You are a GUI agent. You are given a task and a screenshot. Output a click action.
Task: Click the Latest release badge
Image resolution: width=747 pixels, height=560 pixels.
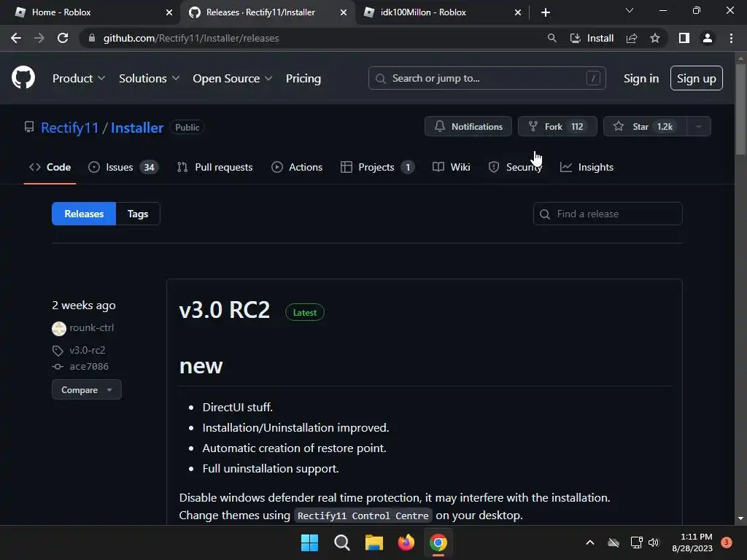304,312
